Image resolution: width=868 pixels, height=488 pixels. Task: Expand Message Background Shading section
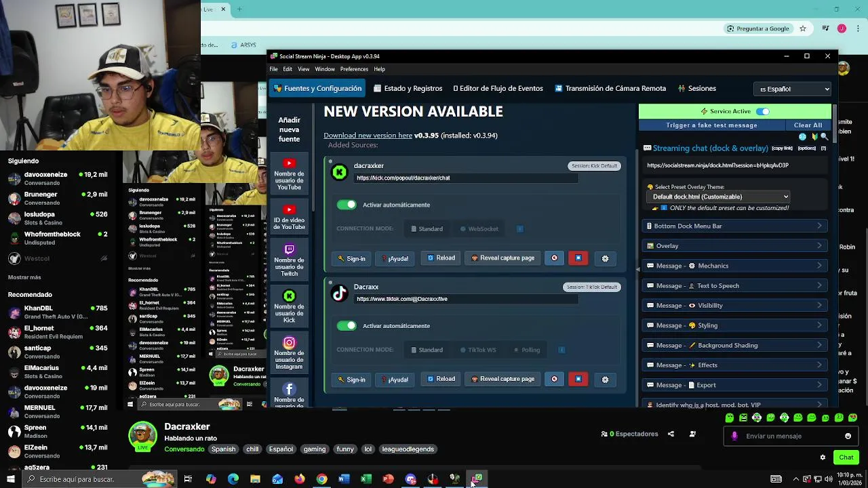[734, 345]
